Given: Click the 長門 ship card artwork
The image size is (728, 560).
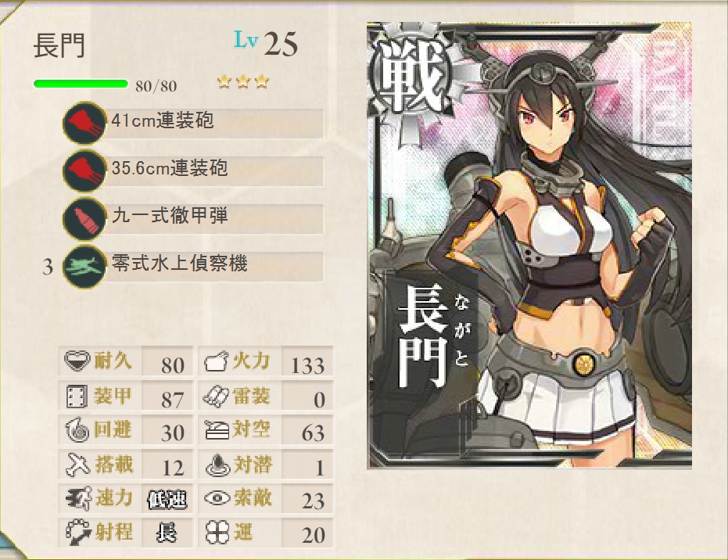Looking at the screenshot, I should tap(529, 245).
